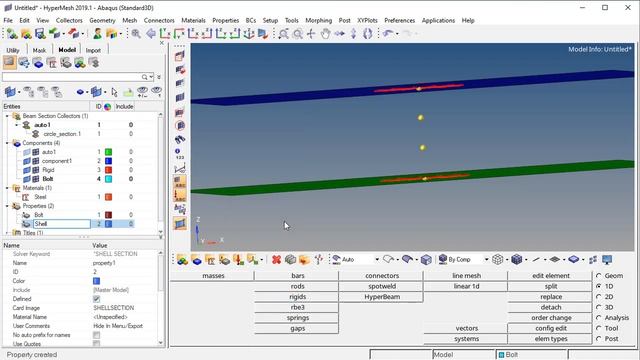
Task: Click the top icon in vertical toolbar
Action: (180, 56)
